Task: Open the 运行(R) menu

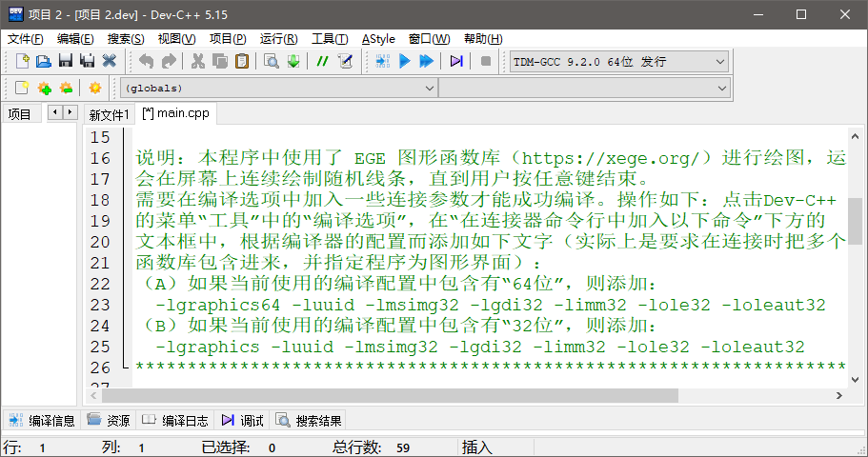Action: tap(278, 39)
